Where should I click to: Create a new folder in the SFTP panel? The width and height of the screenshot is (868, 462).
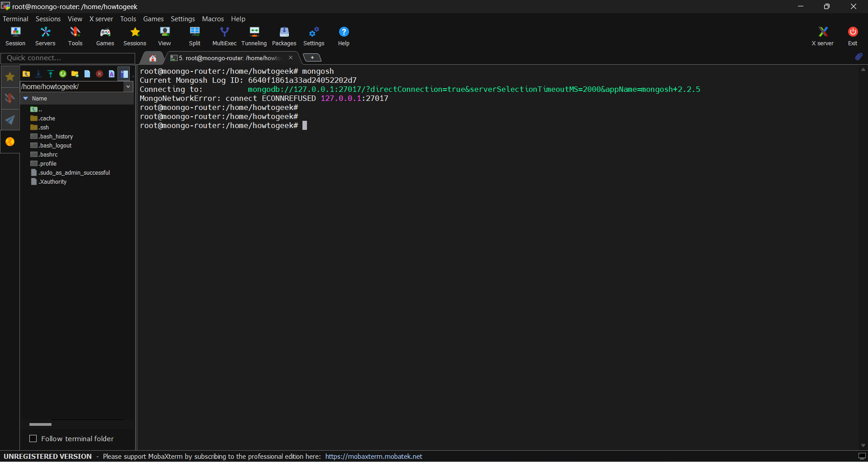(x=75, y=74)
